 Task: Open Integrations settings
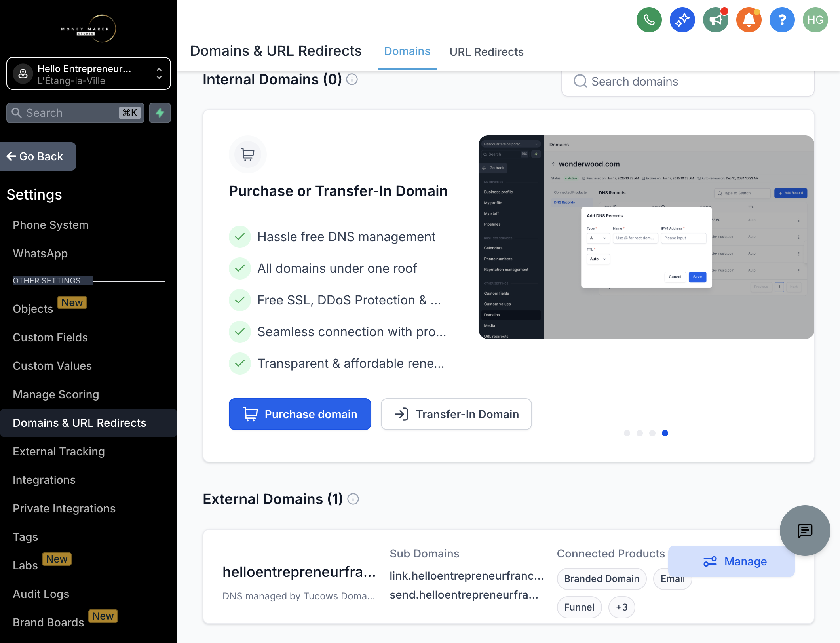click(x=44, y=480)
